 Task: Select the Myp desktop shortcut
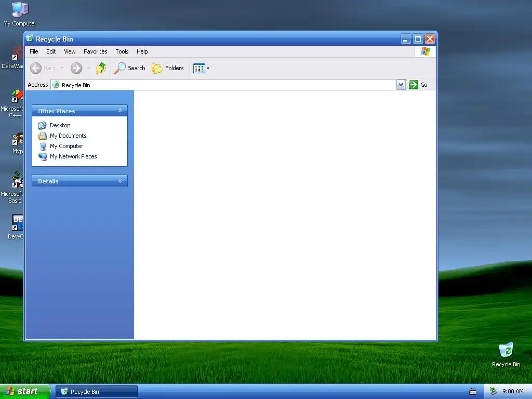click(18, 143)
